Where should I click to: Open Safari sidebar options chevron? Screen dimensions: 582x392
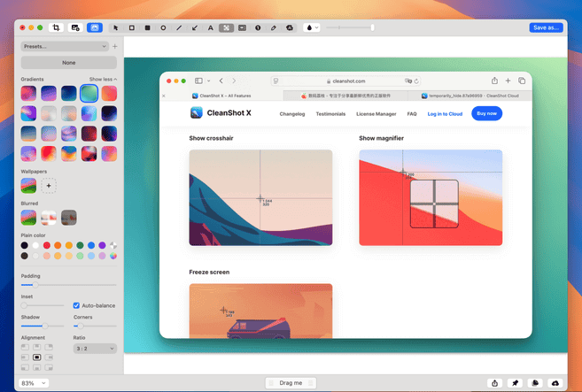click(x=208, y=81)
